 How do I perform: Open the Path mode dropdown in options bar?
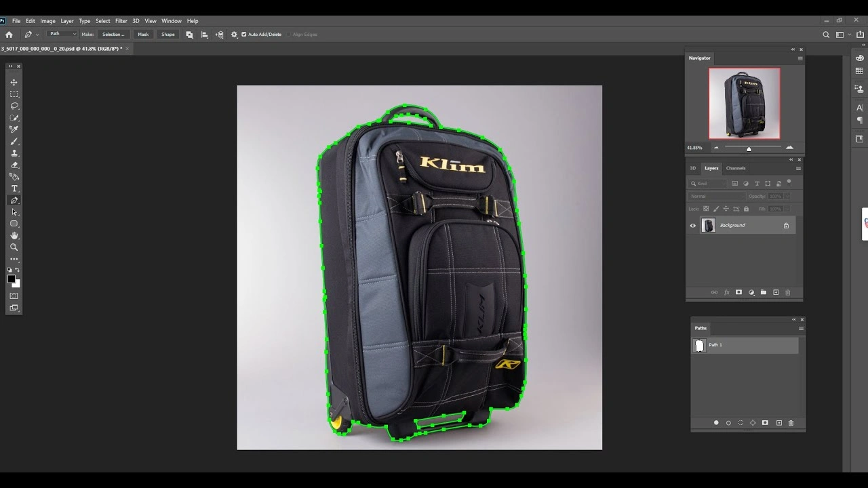pyautogui.click(x=62, y=33)
